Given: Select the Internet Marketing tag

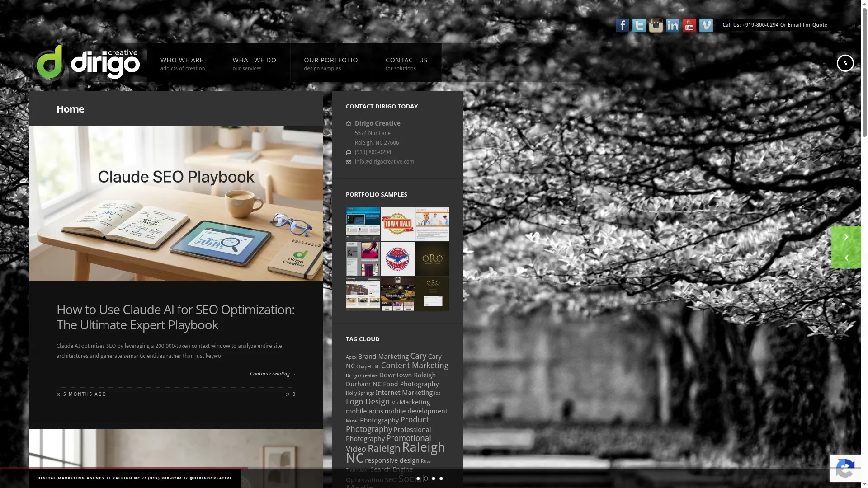Looking at the screenshot, I should pyautogui.click(x=404, y=393).
